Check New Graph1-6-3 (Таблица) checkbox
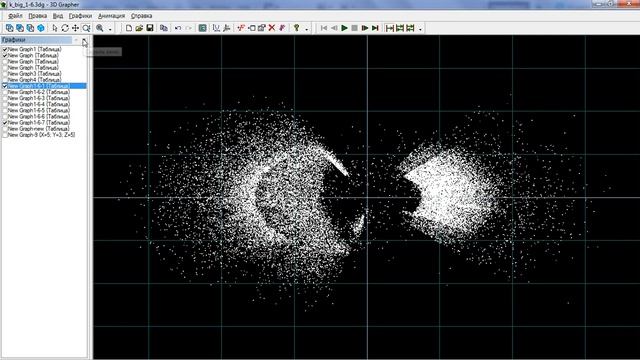This screenshot has width=640, height=360. point(5,98)
